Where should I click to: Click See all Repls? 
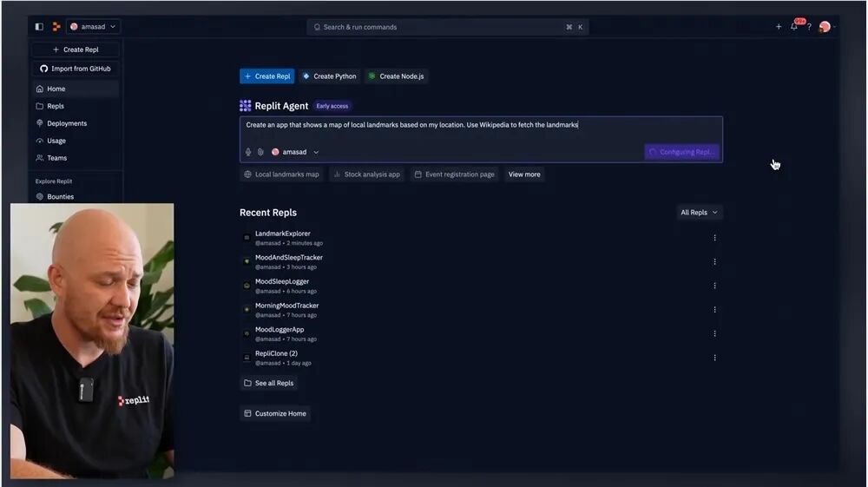(x=269, y=383)
